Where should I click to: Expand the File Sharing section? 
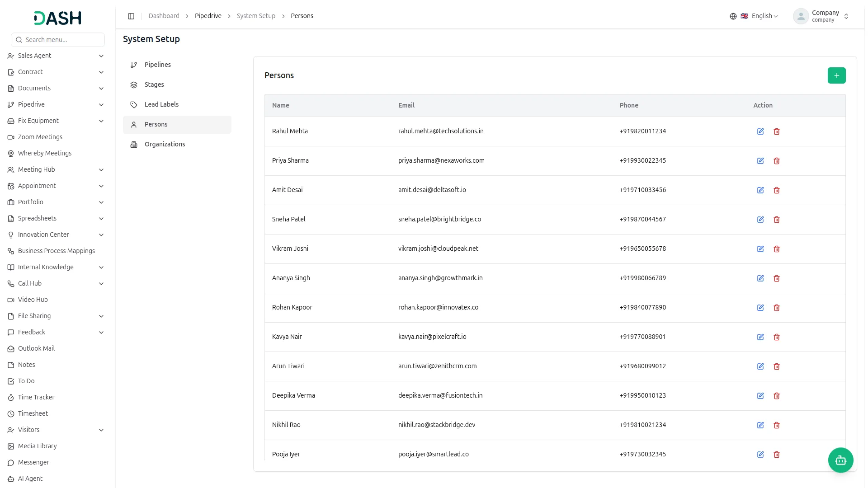pyautogui.click(x=56, y=316)
